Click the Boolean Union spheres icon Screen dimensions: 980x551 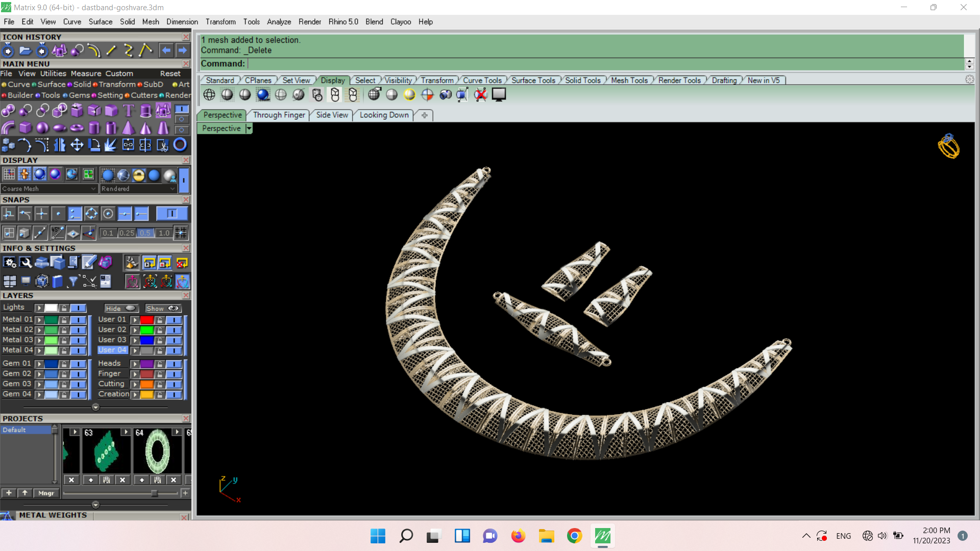9,110
